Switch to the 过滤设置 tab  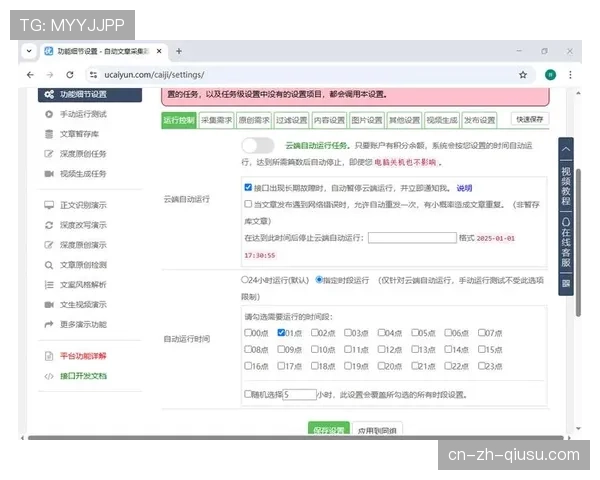pyautogui.click(x=292, y=120)
